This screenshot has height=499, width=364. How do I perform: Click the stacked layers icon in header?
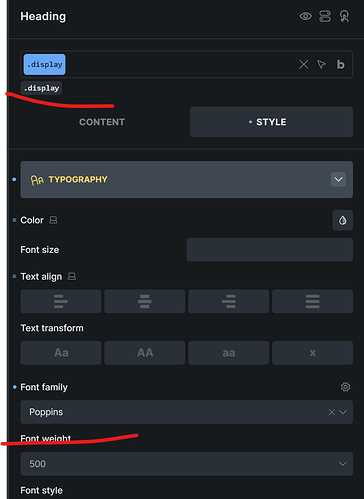coord(325,16)
